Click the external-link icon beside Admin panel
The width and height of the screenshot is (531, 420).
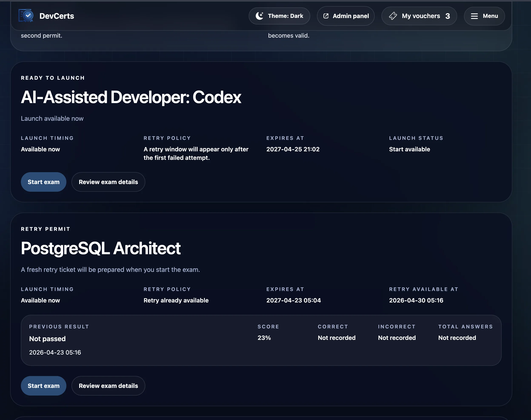click(x=326, y=16)
